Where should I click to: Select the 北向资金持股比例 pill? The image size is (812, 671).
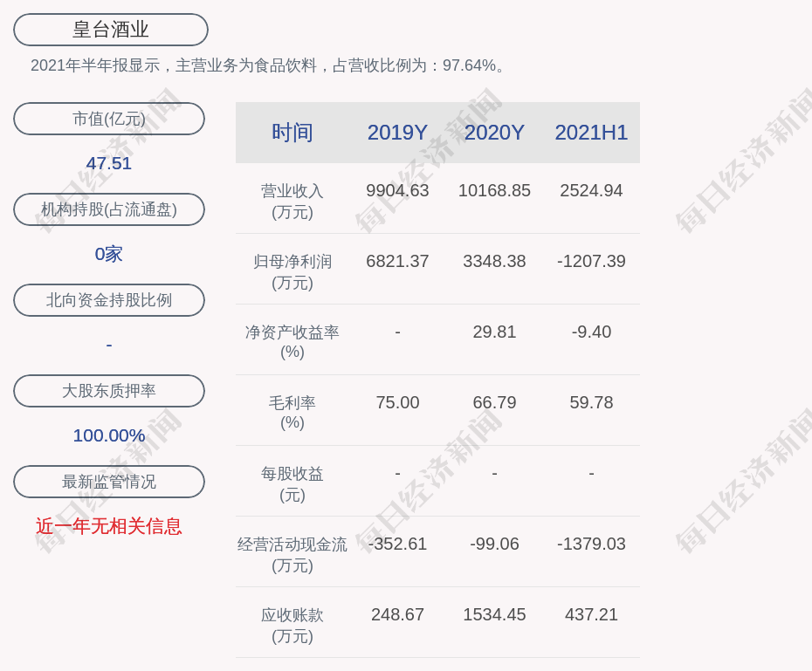(x=109, y=300)
